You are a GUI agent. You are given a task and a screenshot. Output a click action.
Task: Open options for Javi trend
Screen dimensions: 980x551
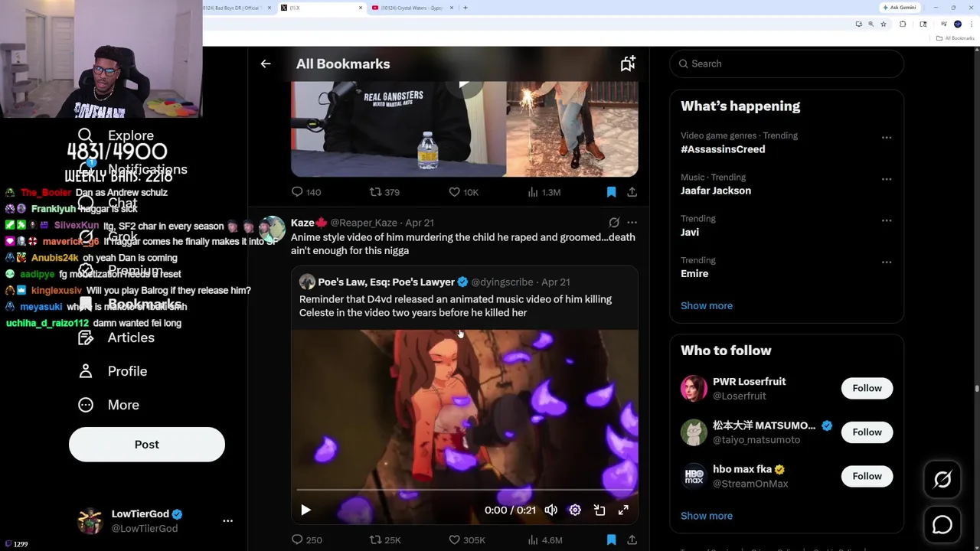coord(887,220)
